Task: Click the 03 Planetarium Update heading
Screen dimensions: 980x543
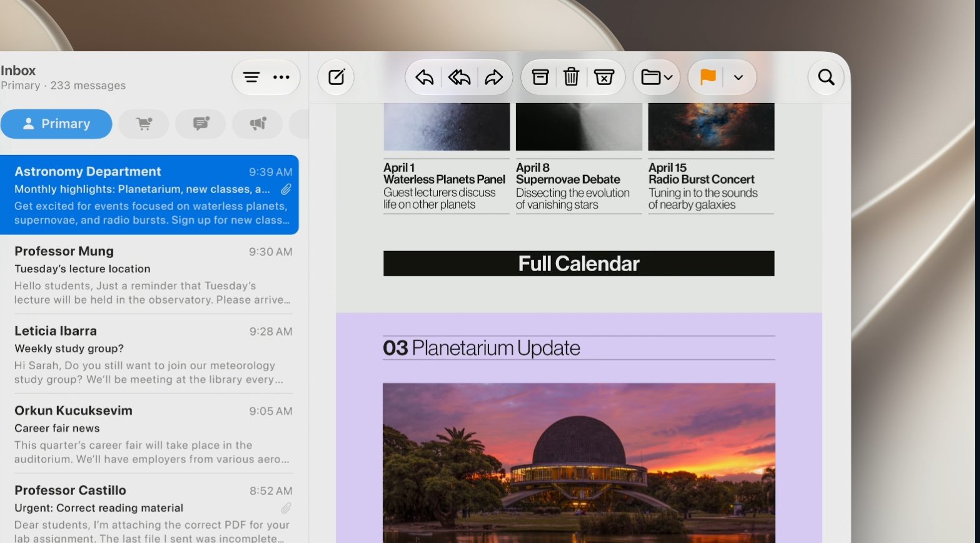Action: (482, 348)
